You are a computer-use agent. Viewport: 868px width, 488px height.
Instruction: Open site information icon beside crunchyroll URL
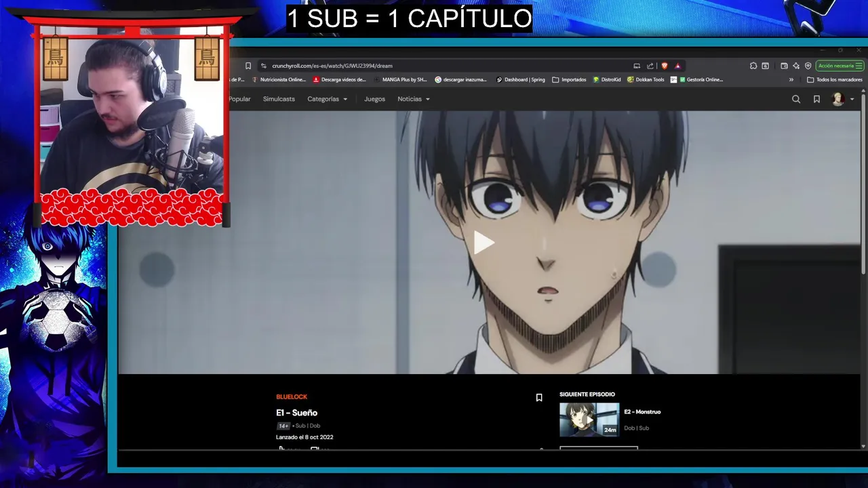(x=264, y=66)
